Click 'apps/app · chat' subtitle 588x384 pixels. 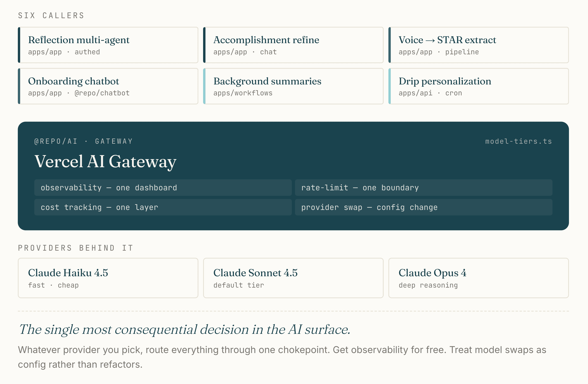click(245, 52)
